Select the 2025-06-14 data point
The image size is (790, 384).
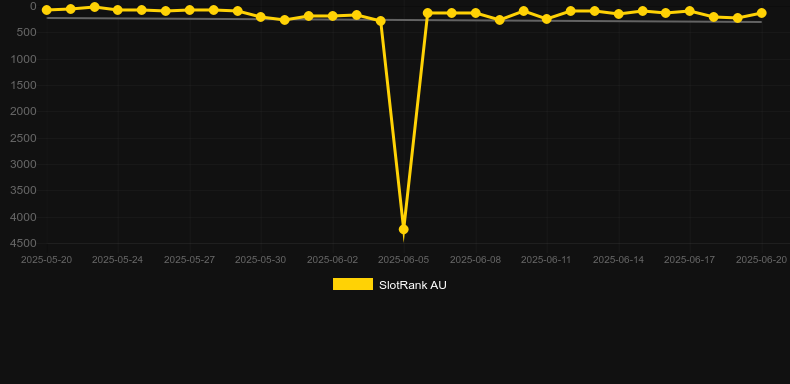[619, 14]
